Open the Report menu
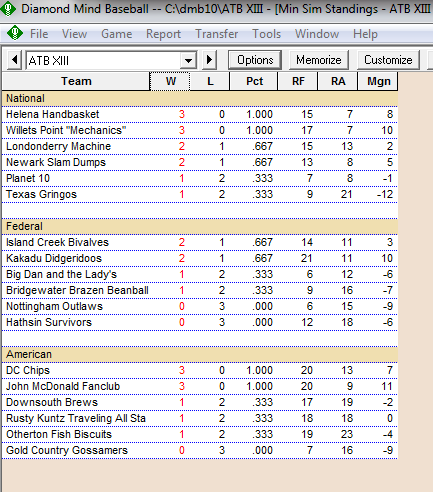Viewport: 433px width, 492px height. (x=163, y=34)
